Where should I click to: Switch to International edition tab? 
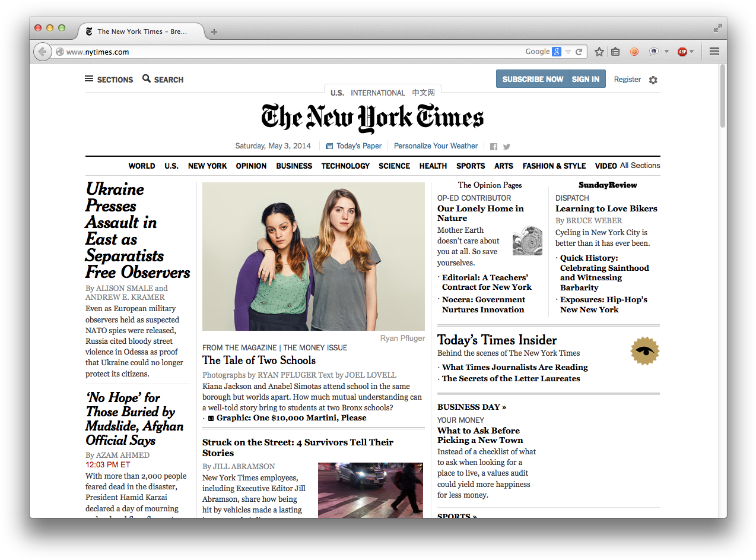coord(378,93)
